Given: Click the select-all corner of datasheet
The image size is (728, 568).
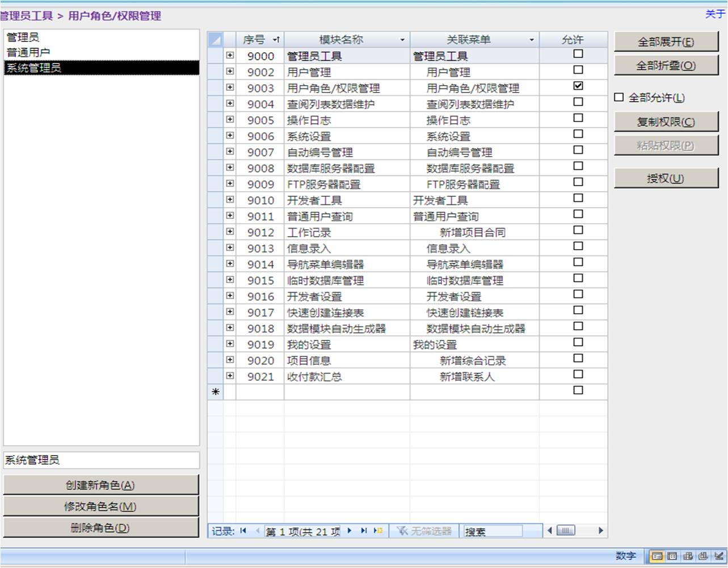Looking at the screenshot, I should (x=215, y=40).
